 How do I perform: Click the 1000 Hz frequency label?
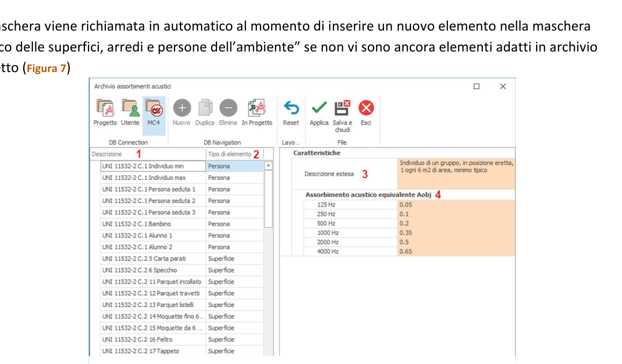(x=328, y=233)
